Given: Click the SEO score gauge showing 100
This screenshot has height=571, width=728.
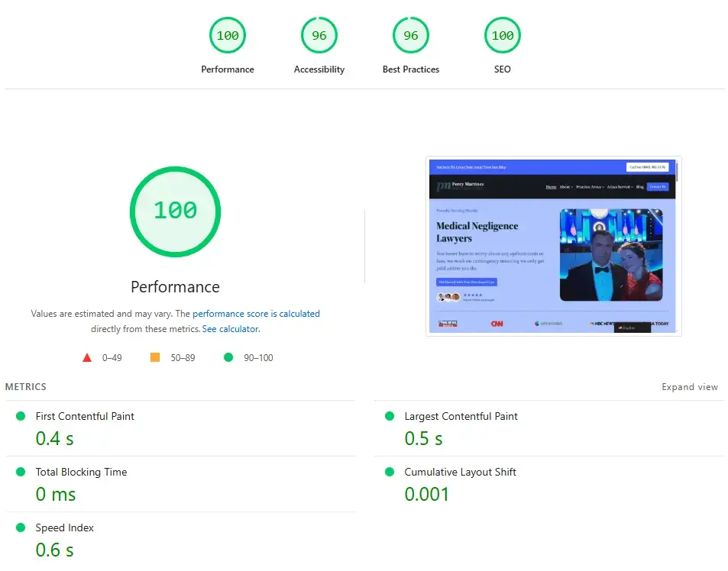Looking at the screenshot, I should pos(503,36).
